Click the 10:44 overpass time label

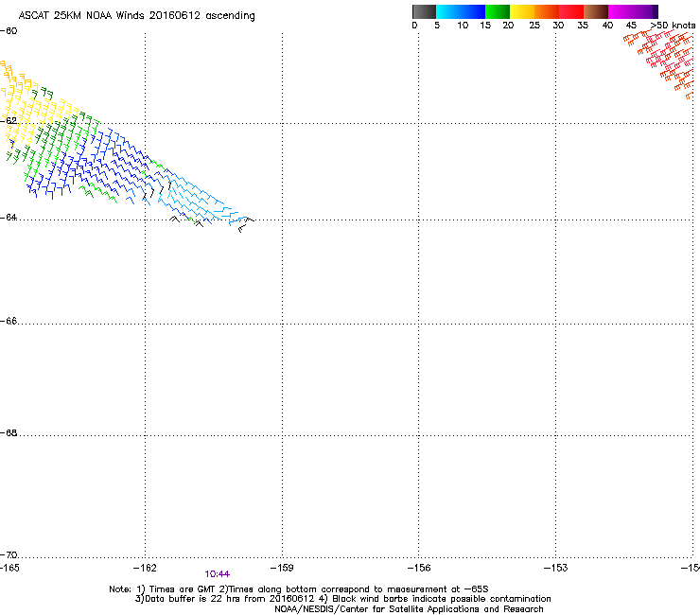pos(217,574)
